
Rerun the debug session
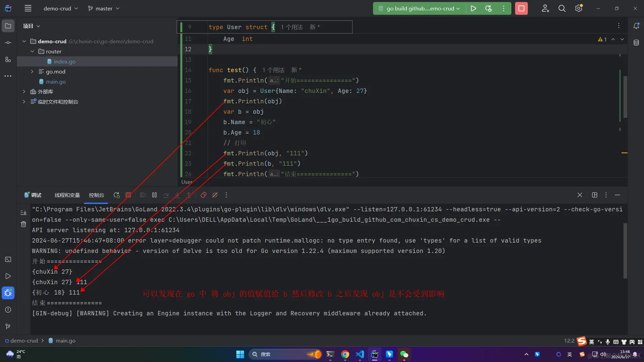tap(117, 195)
